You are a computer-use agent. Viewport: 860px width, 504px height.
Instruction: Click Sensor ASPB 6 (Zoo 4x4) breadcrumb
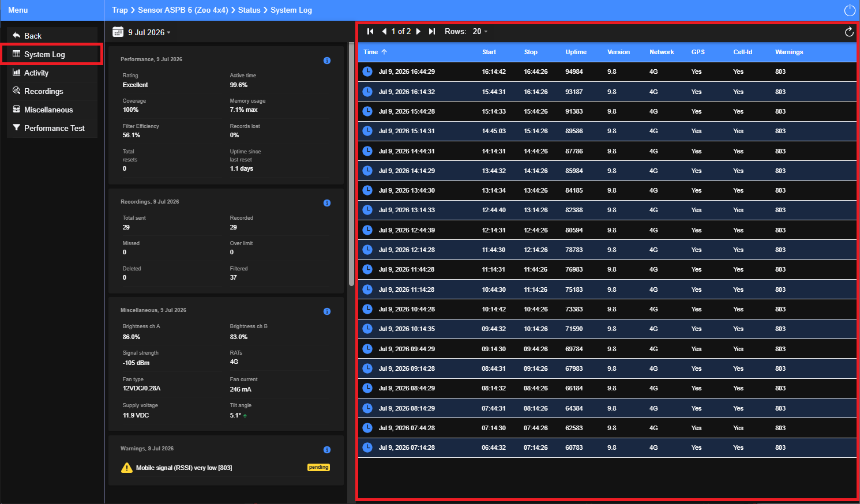183,10
